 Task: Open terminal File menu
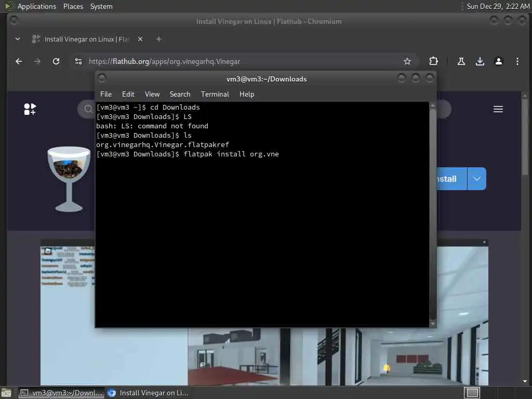coord(106,95)
